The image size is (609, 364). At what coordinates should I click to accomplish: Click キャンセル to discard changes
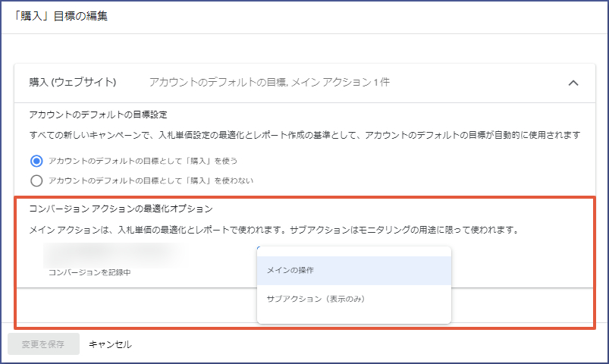pyautogui.click(x=110, y=344)
